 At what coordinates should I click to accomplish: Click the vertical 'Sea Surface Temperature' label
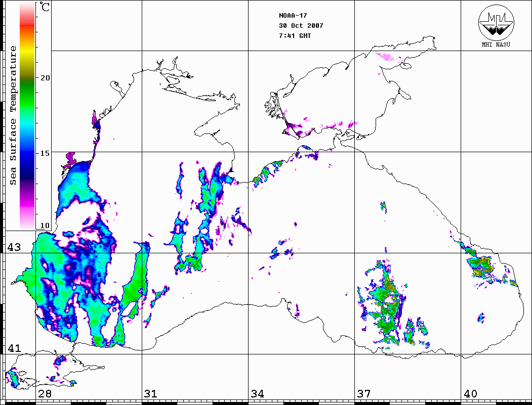point(13,115)
